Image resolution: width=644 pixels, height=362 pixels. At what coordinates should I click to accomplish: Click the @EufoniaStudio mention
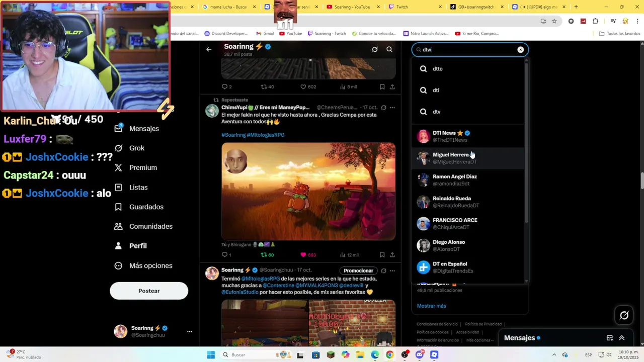coord(240,292)
